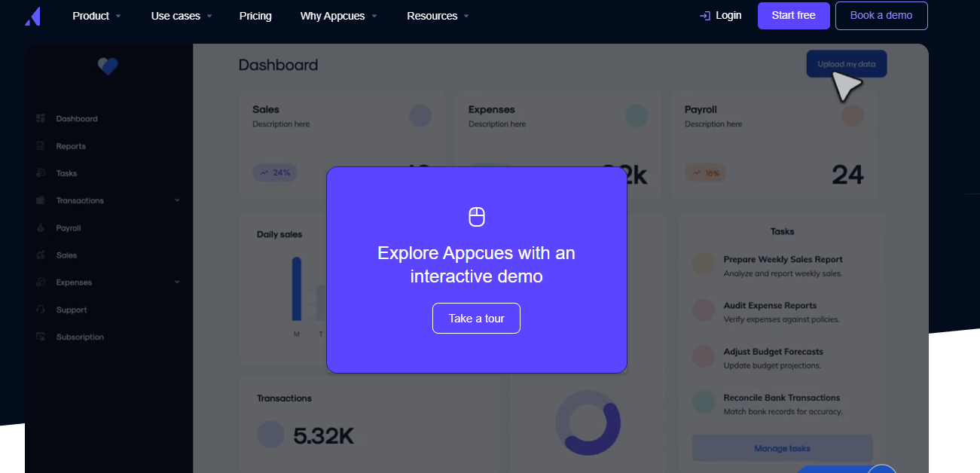
Task: Click the Sales card purple circle icon
Action: pos(420,115)
